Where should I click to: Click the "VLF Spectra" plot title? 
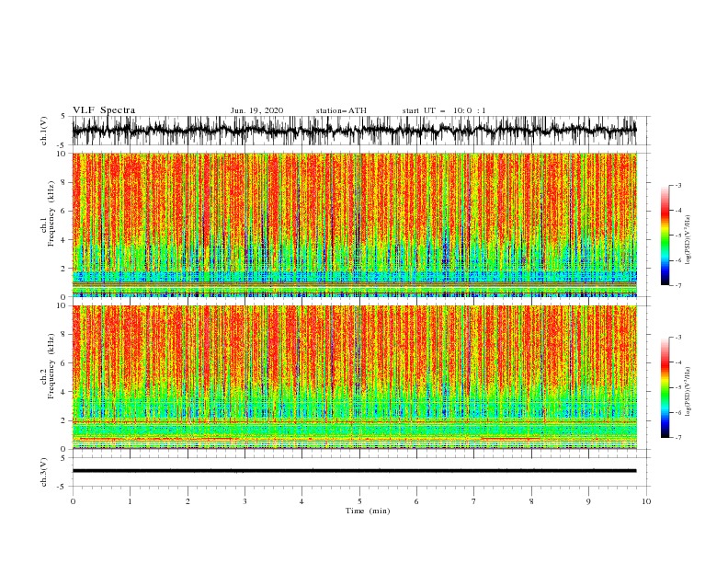[x=104, y=110]
